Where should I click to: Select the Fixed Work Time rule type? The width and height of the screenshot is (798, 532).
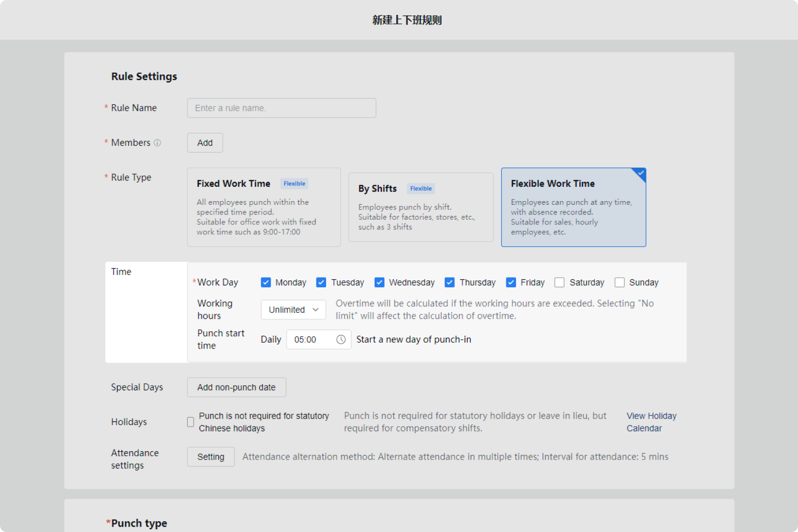click(264, 207)
